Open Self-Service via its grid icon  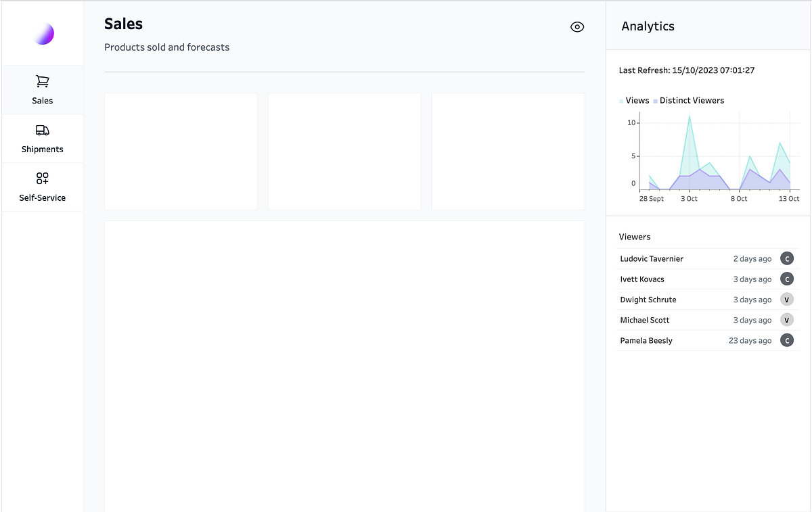click(x=42, y=178)
